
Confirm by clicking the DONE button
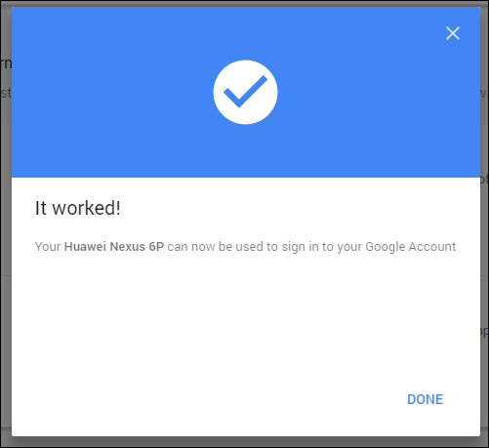[x=425, y=399]
